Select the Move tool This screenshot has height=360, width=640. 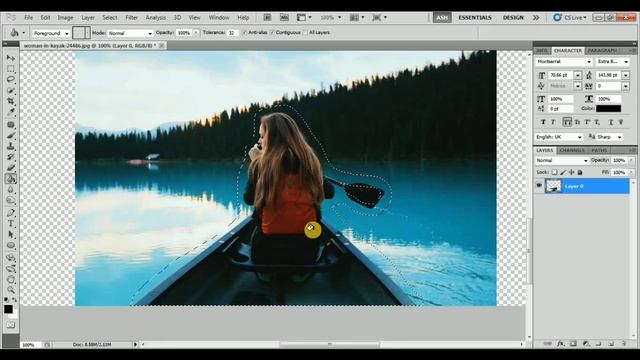11,58
